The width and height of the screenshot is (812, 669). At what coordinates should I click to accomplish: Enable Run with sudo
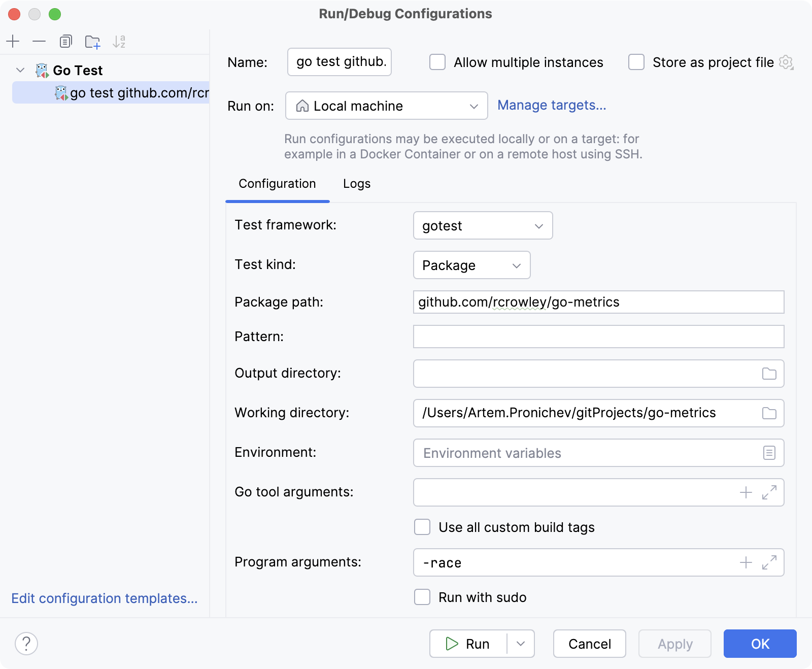click(x=422, y=597)
